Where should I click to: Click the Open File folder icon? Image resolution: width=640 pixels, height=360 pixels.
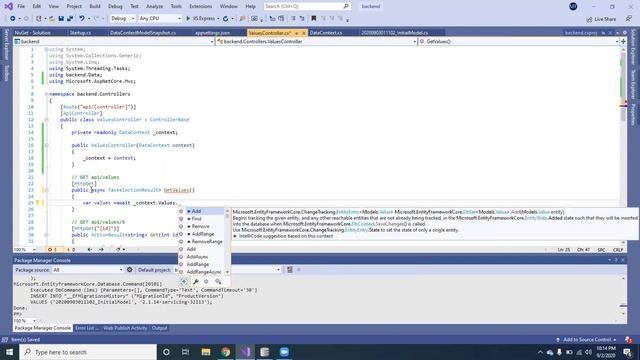tap(52, 19)
